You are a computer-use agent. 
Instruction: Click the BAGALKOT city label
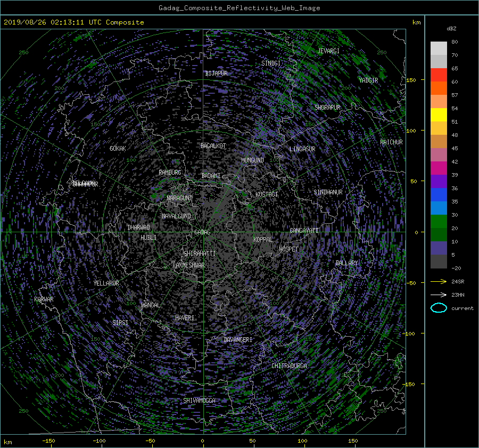[213, 146]
